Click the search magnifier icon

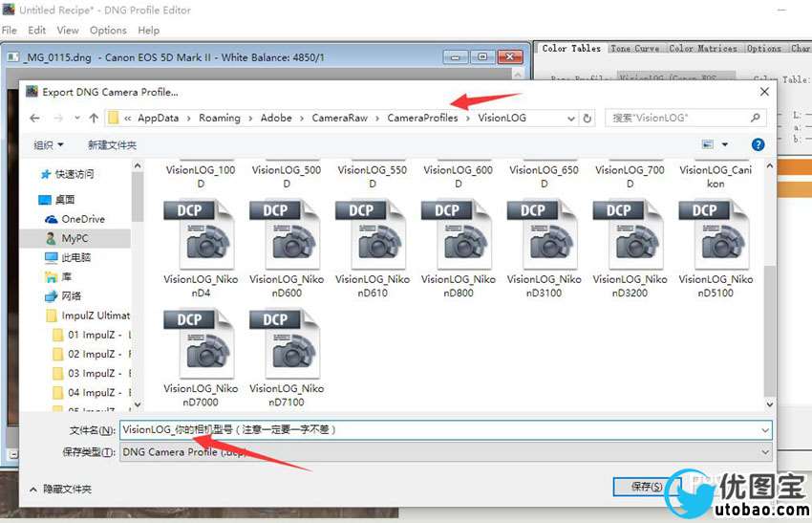point(755,118)
